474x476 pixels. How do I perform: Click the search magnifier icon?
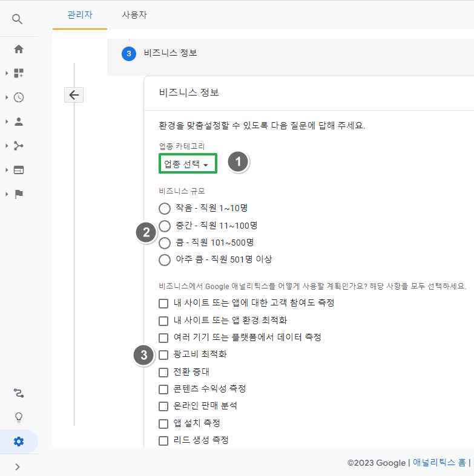click(18, 19)
